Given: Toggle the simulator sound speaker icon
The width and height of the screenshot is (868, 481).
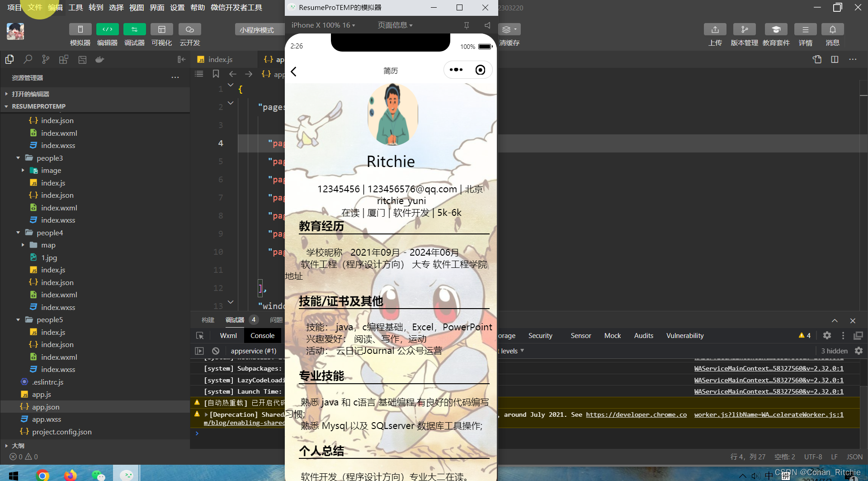Looking at the screenshot, I should (x=487, y=25).
